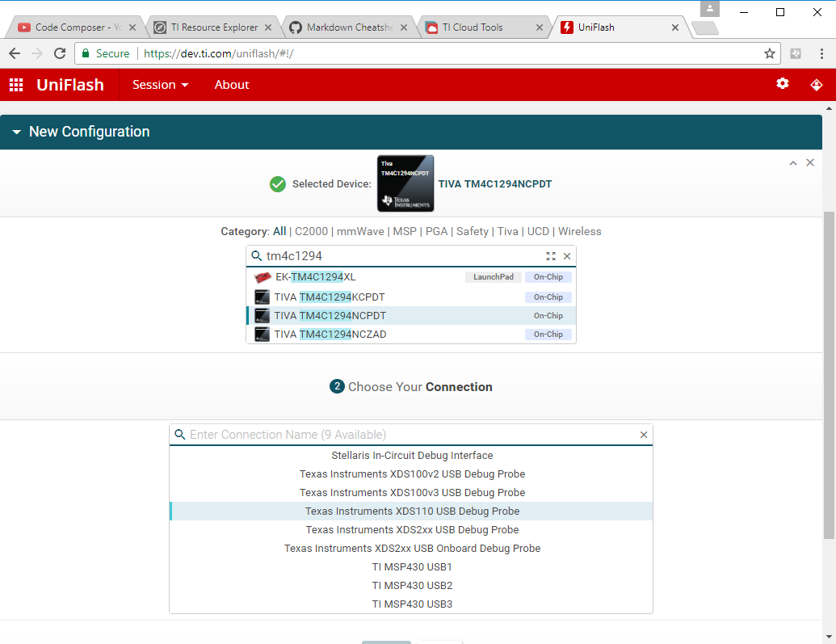This screenshot has width=836, height=644.
Task: Click the page vertical scrollbar thumb
Action: [x=829, y=375]
